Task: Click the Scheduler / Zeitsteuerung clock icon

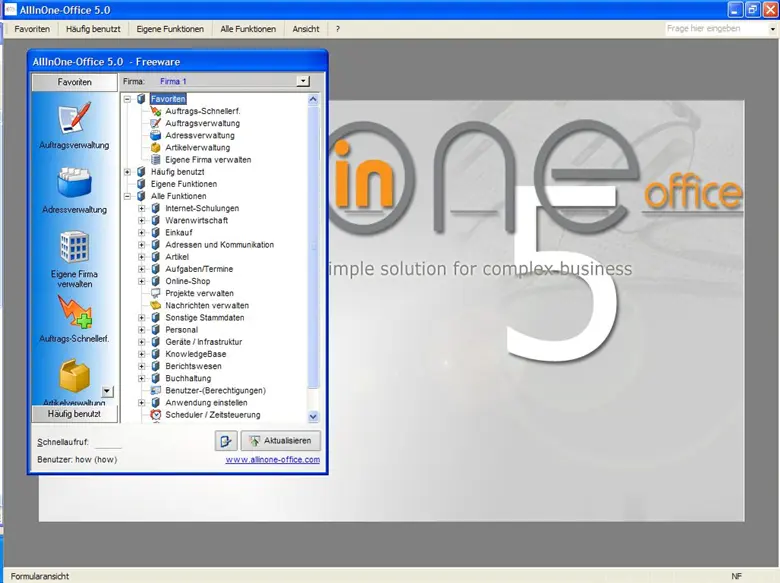Action: [x=156, y=415]
